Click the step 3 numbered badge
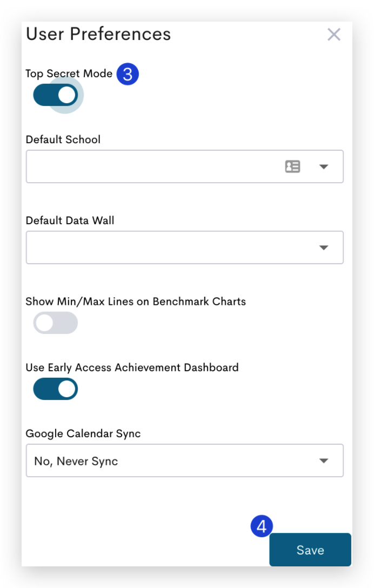374x588 pixels. [128, 74]
